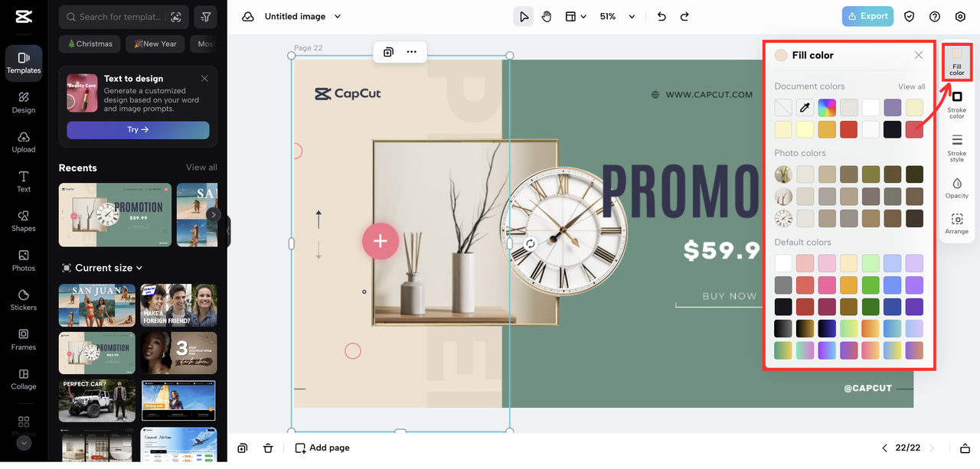Expand the Untitled image title dropdown
980x469 pixels.
[338, 16]
